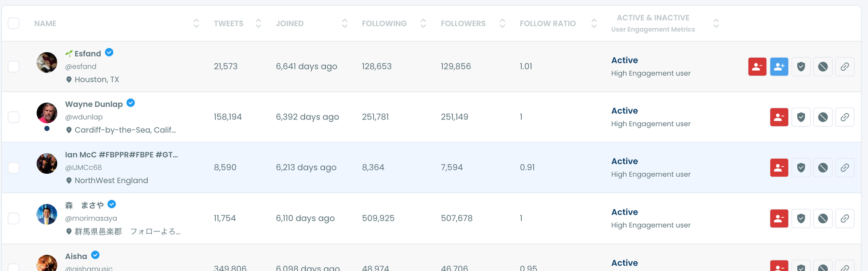Check the select-all checkbox in the header
The width and height of the screenshot is (868, 271).
(13, 23)
